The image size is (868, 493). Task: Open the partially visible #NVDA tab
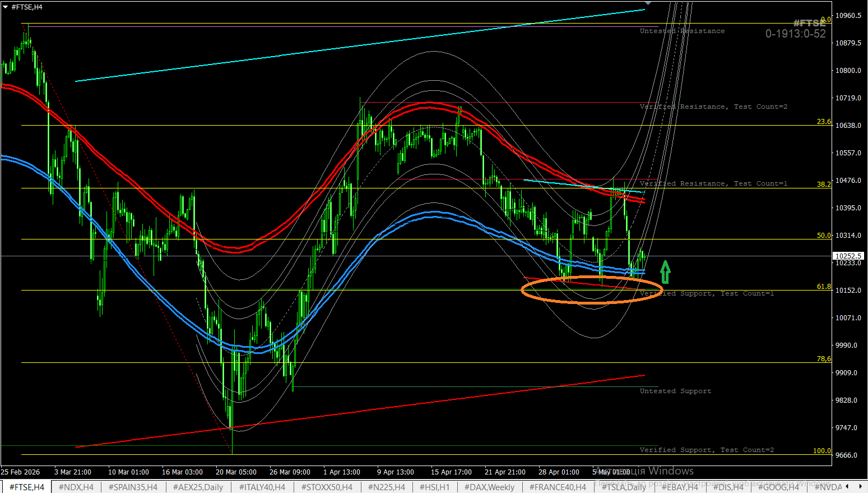[x=828, y=487]
